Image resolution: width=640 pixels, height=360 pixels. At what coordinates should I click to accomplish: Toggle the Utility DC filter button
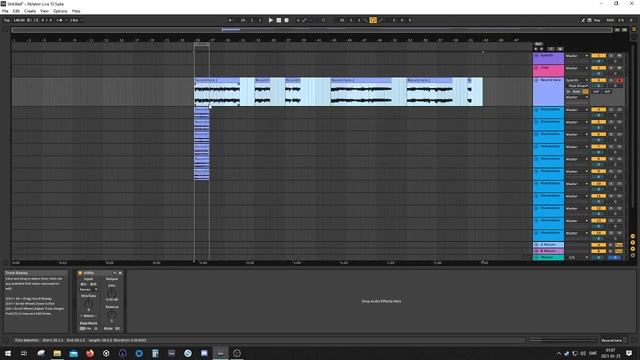point(118,329)
